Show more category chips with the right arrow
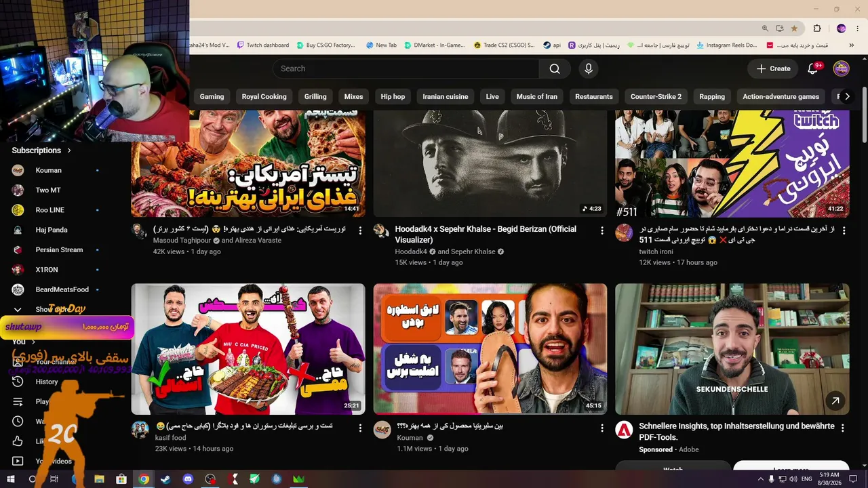The width and height of the screenshot is (868, 488). [846, 96]
